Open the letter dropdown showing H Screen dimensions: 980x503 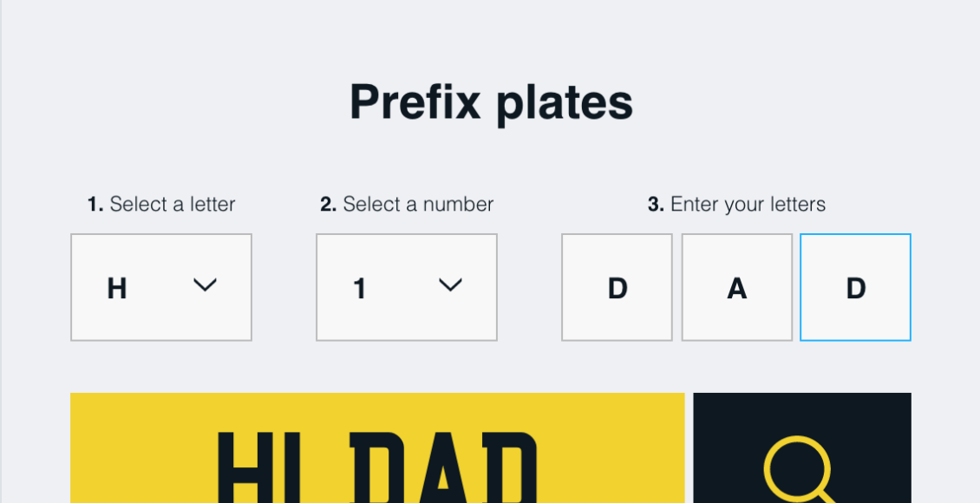point(161,287)
